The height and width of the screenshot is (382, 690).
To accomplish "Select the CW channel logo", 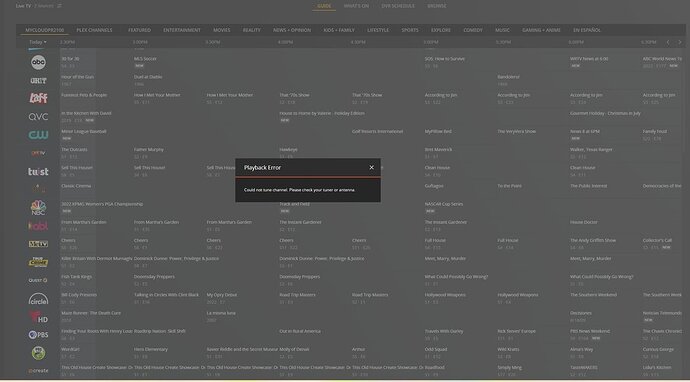I will [38, 135].
